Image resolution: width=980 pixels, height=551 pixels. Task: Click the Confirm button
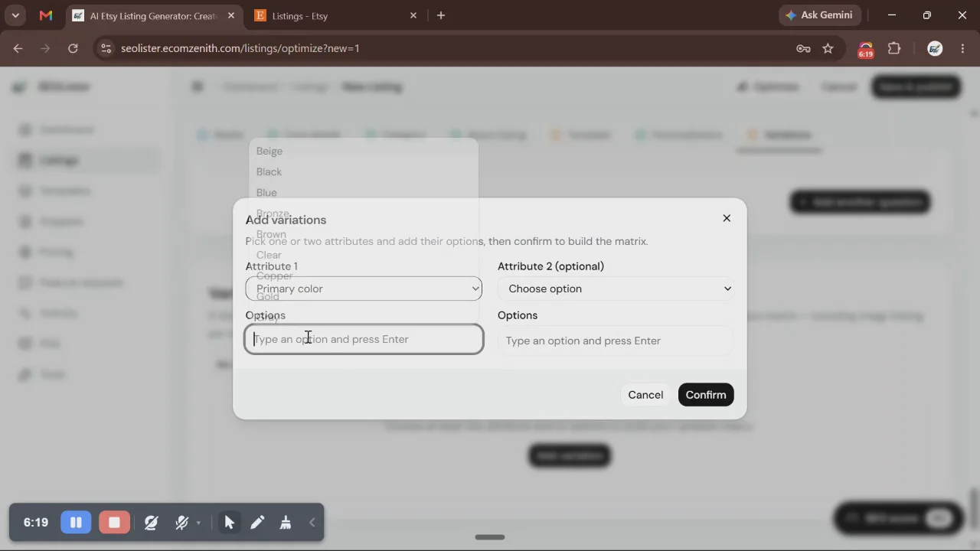(706, 395)
